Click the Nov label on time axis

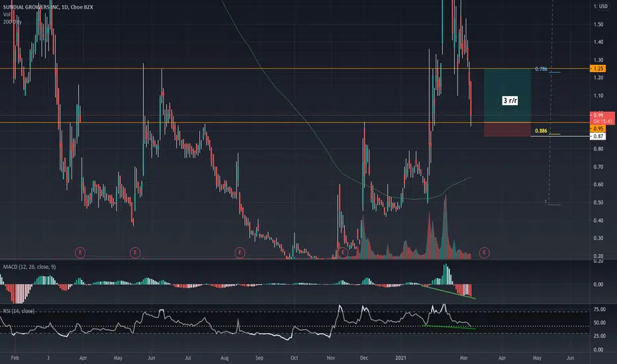[331, 357]
